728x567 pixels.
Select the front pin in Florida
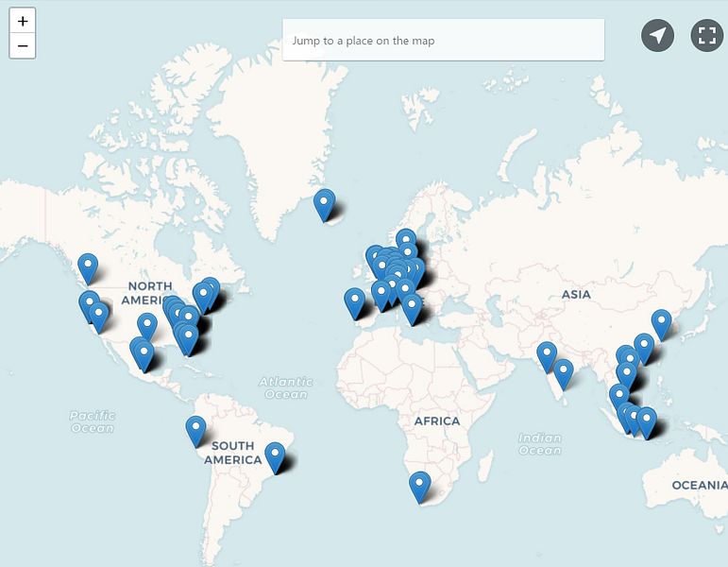189,339
